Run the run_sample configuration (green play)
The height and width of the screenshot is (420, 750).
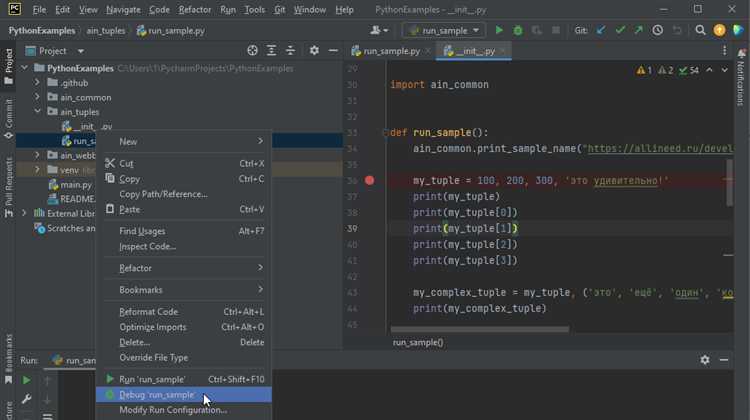(x=499, y=30)
